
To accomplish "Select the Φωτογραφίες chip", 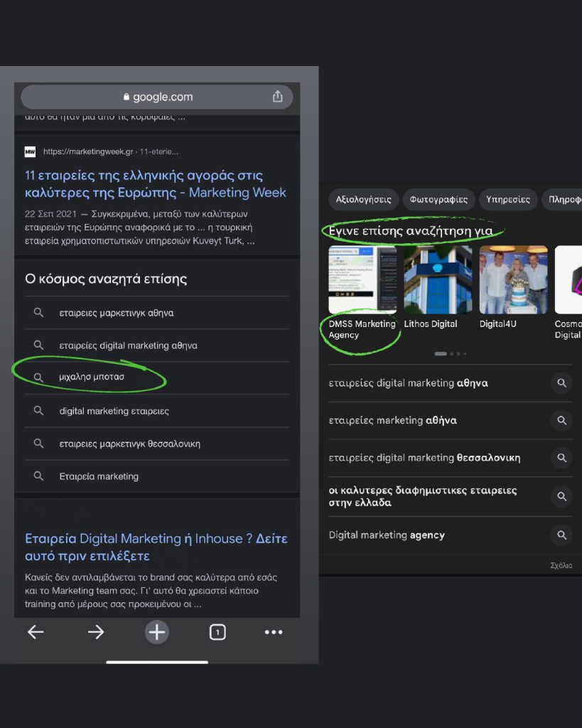I will pos(438,199).
